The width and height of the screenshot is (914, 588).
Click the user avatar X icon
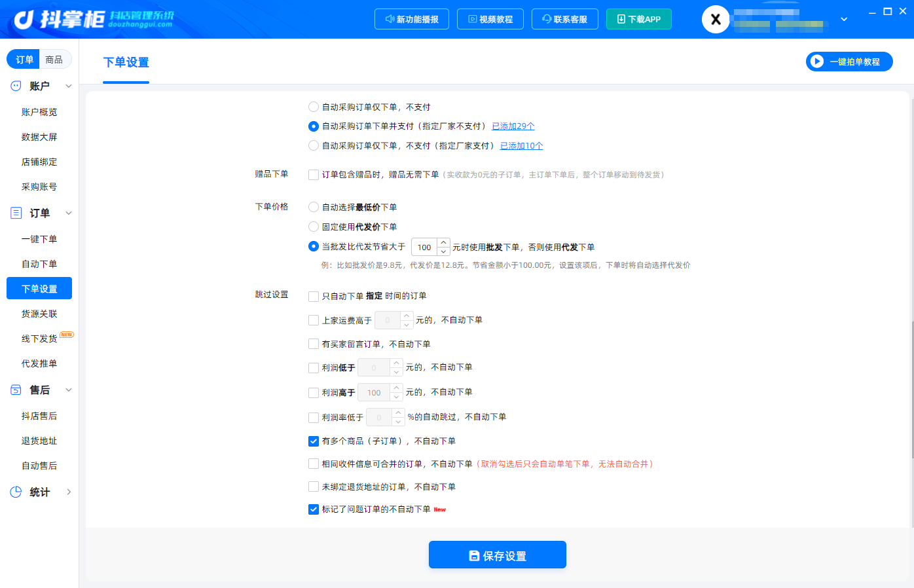coord(716,20)
